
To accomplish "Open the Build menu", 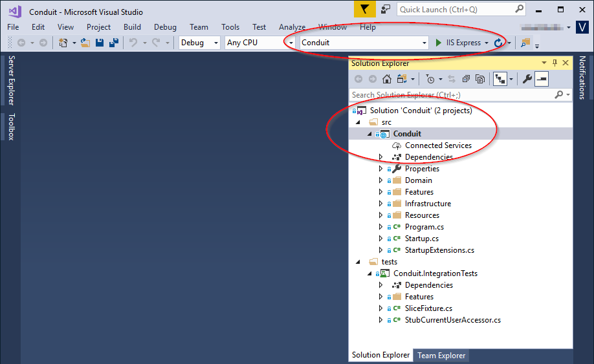I will tap(132, 27).
